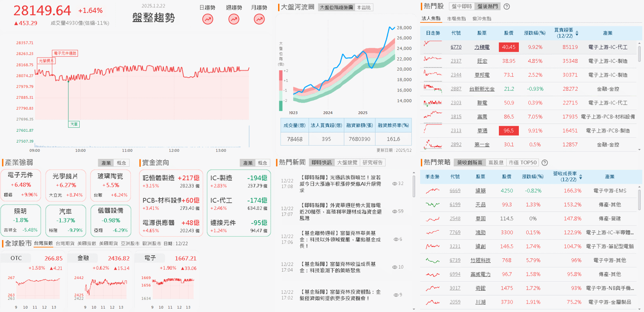This screenshot has width=644, height=312.
Task: Open 美國指數 global market tab
Action: 87,244
